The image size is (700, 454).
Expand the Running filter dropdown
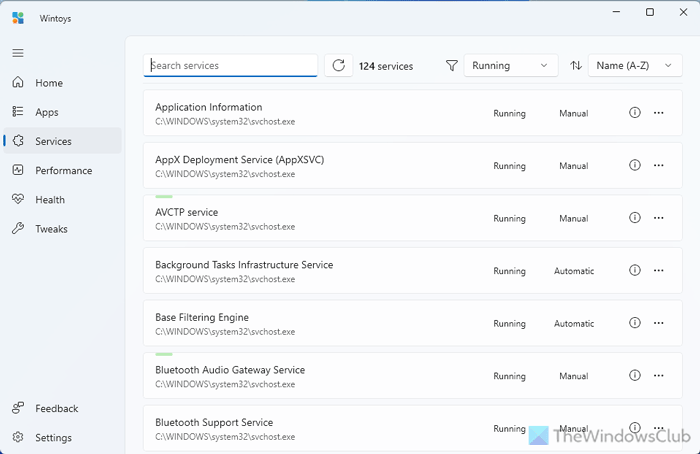pyautogui.click(x=510, y=65)
